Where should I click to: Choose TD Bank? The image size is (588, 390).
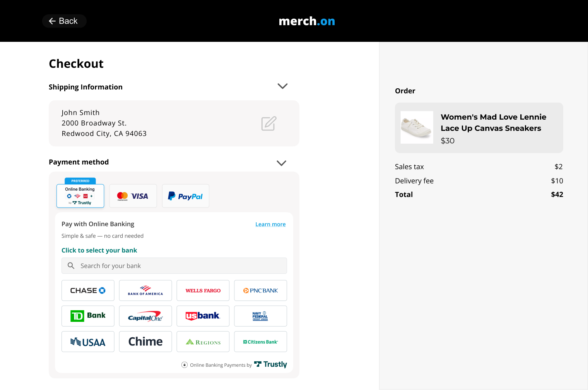coord(88,316)
